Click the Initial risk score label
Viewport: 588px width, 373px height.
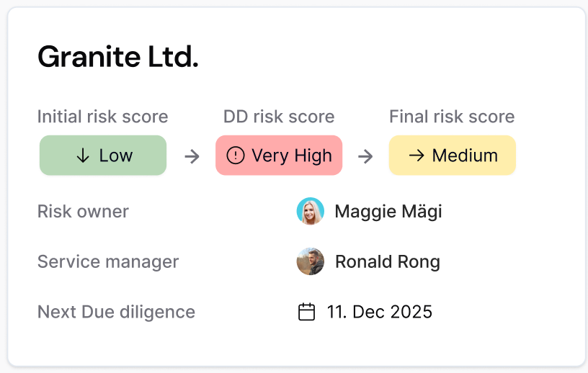(x=102, y=117)
